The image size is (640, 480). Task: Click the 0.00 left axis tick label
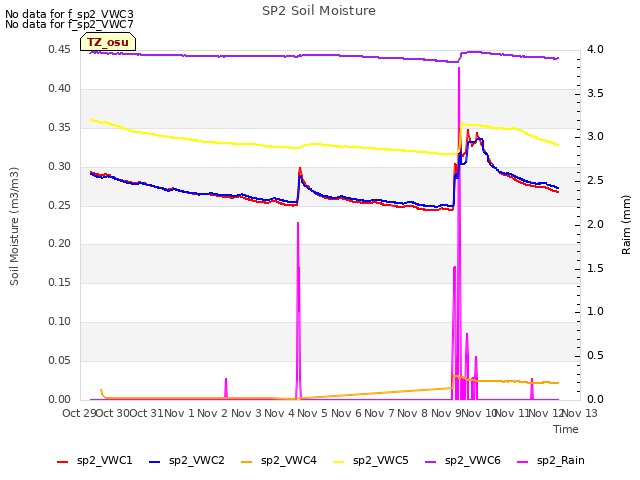[x=59, y=400]
